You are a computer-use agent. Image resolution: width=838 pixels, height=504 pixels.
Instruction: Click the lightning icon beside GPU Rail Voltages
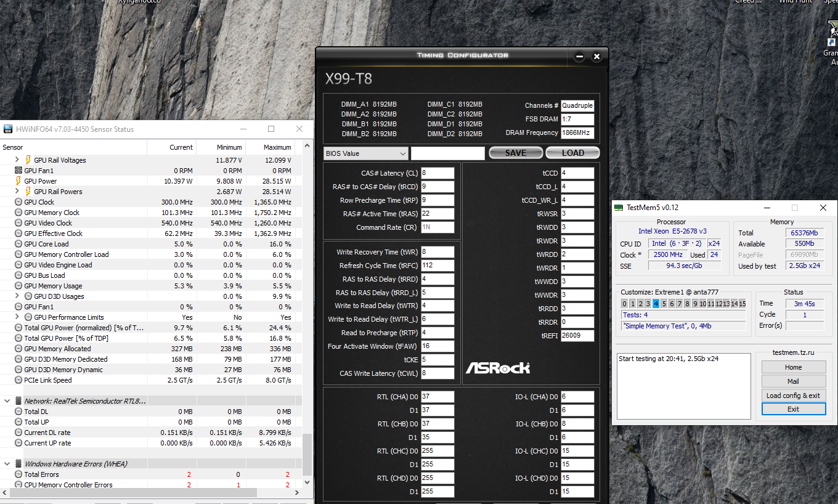28,160
